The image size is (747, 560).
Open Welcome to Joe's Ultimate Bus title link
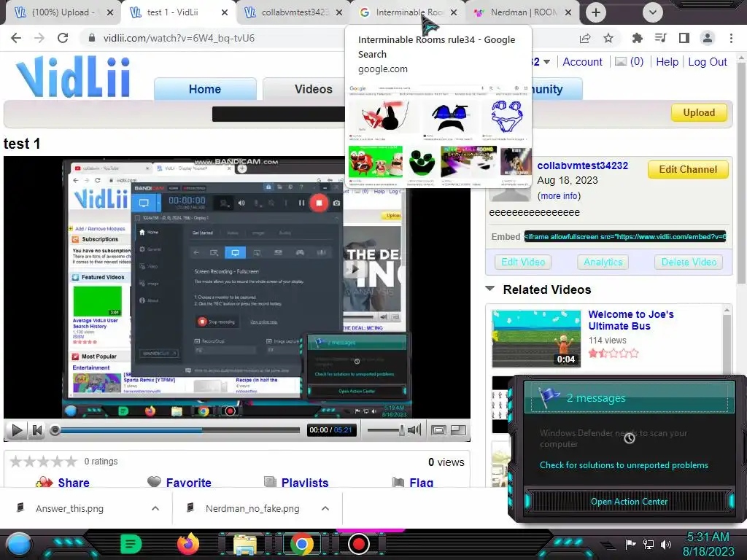pyautogui.click(x=631, y=320)
